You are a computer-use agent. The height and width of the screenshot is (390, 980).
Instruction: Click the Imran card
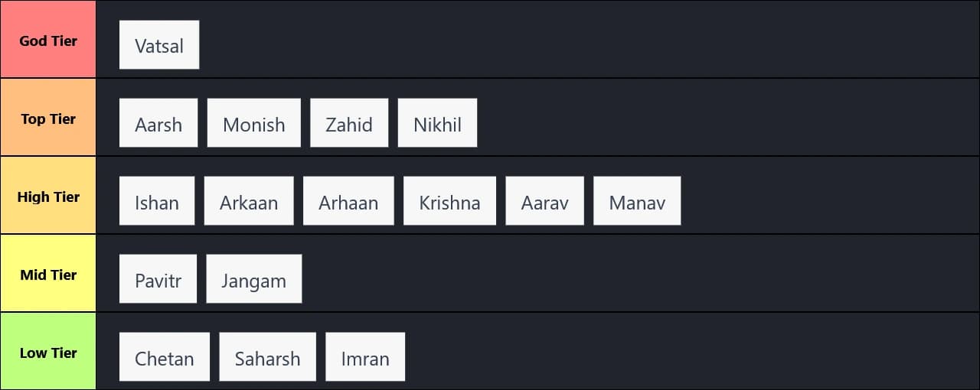click(x=365, y=357)
